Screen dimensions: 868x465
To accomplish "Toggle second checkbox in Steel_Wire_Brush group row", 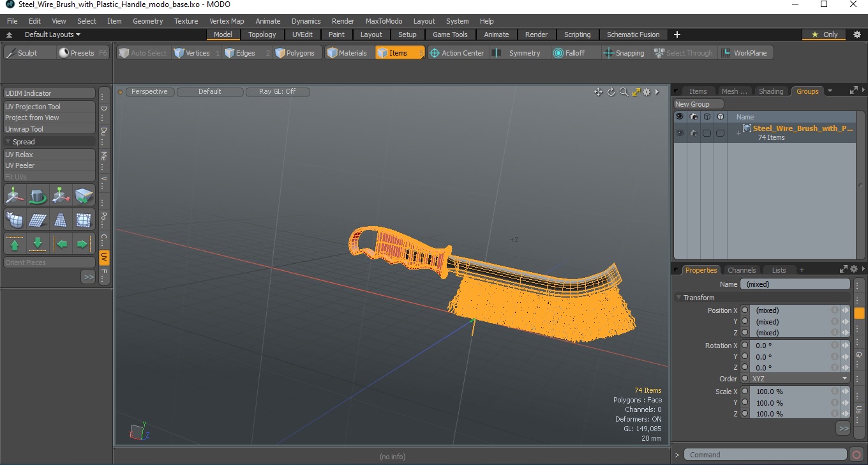I will tap(720, 133).
